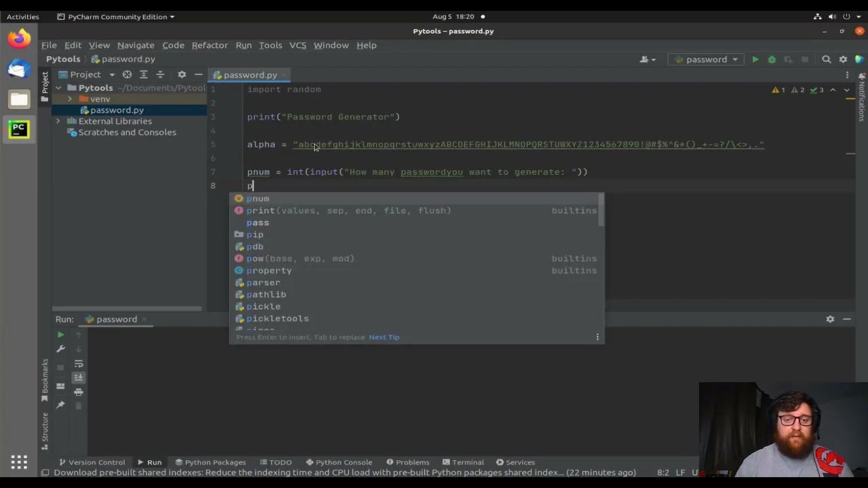Click the Next Tip link in completion popup
This screenshot has height=488, width=868.
click(384, 337)
